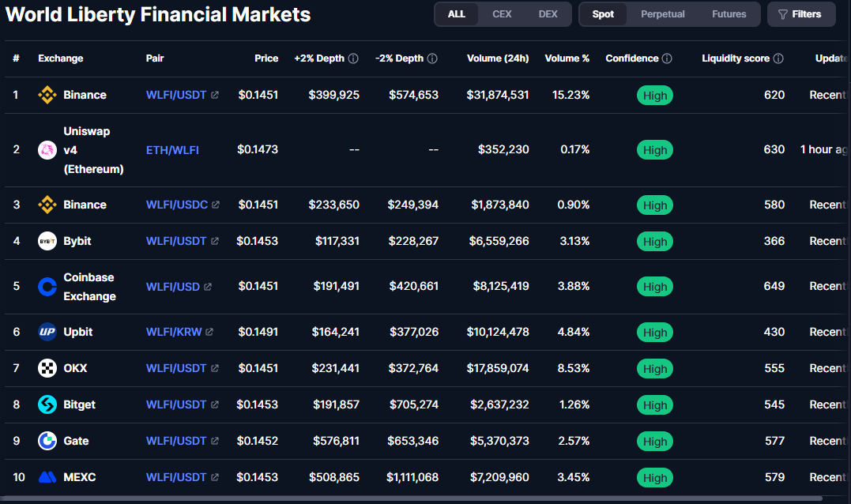The height and width of the screenshot is (504, 851).
Task: Open the WLFI/USDC pair link
Action: [177, 205]
